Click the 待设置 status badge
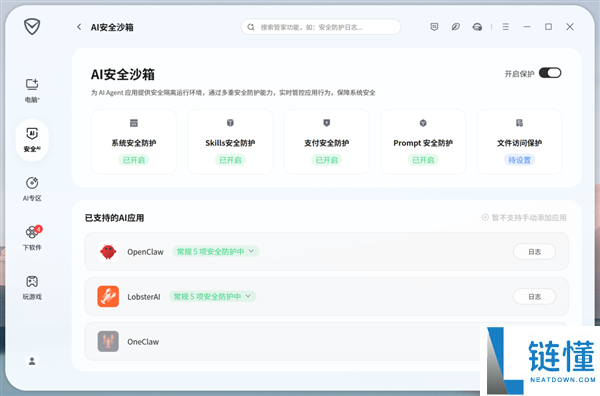Viewport: 600px width, 396px height. [x=520, y=160]
